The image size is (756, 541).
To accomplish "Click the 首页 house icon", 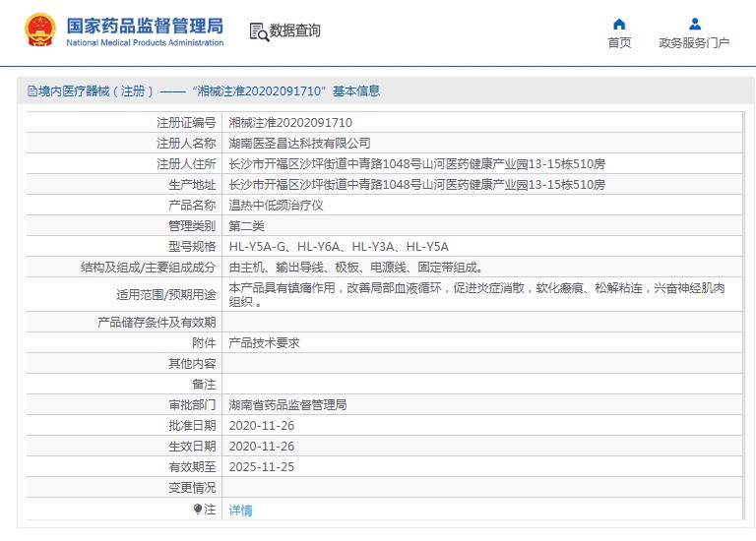I will [x=619, y=24].
